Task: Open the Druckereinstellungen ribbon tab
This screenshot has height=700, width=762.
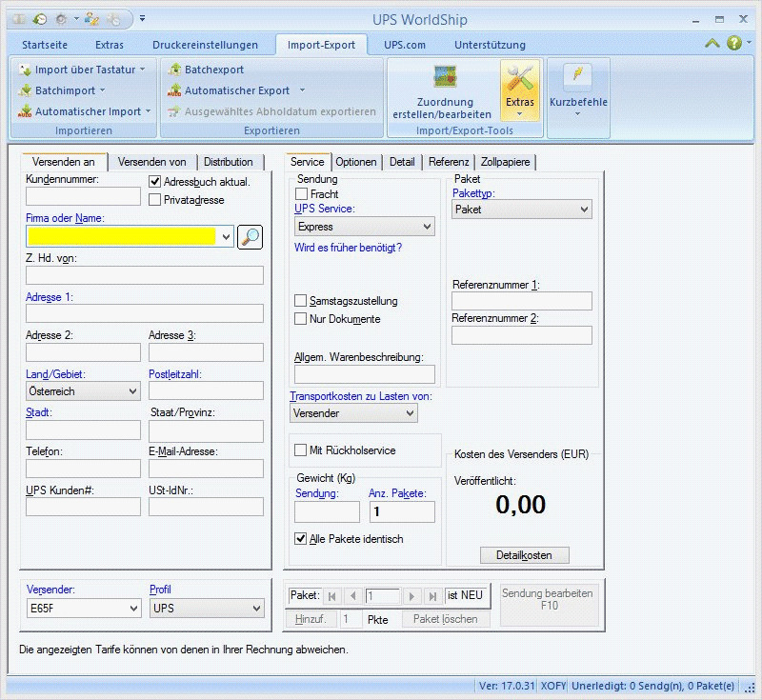Action: pyautogui.click(x=205, y=45)
